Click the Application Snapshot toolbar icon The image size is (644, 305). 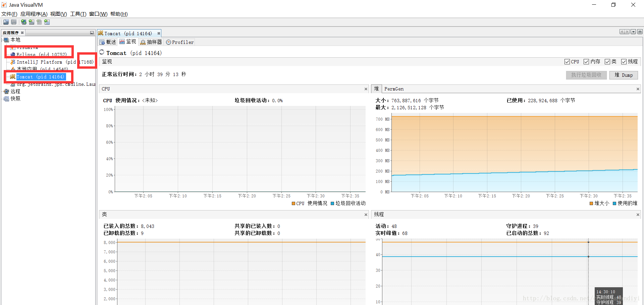tap(47, 22)
